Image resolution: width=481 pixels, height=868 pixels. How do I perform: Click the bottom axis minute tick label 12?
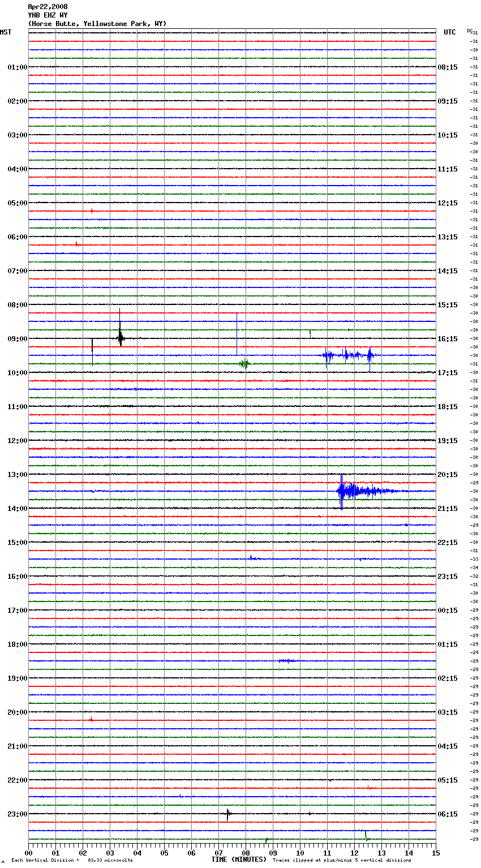354,853
